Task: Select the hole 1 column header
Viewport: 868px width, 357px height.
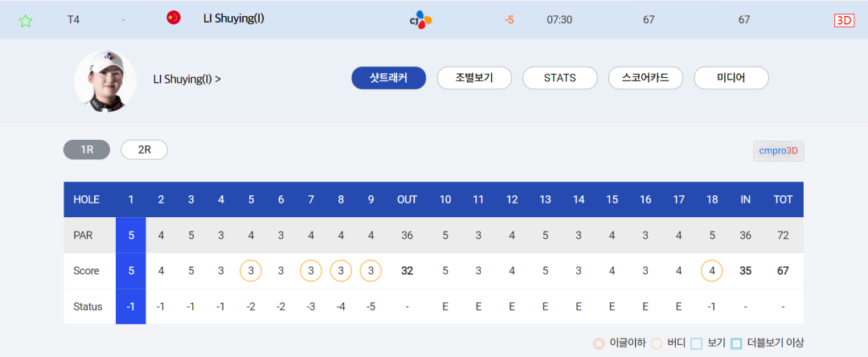Action: point(131,200)
